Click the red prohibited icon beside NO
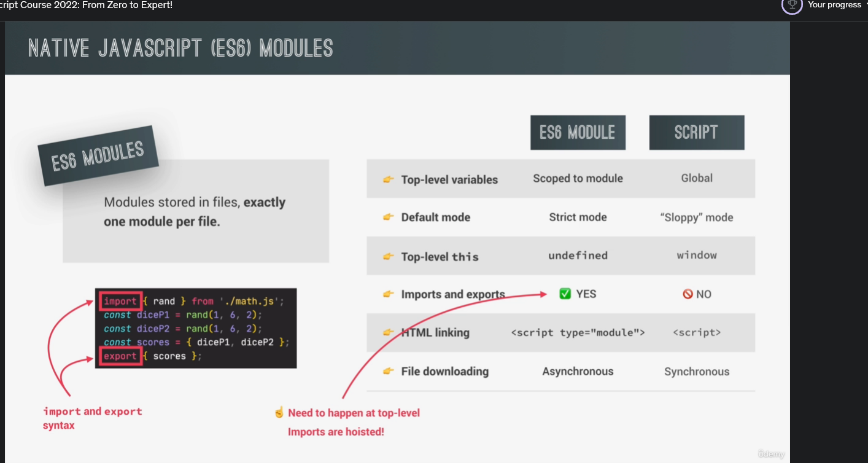This screenshot has width=868, height=473. tap(688, 294)
